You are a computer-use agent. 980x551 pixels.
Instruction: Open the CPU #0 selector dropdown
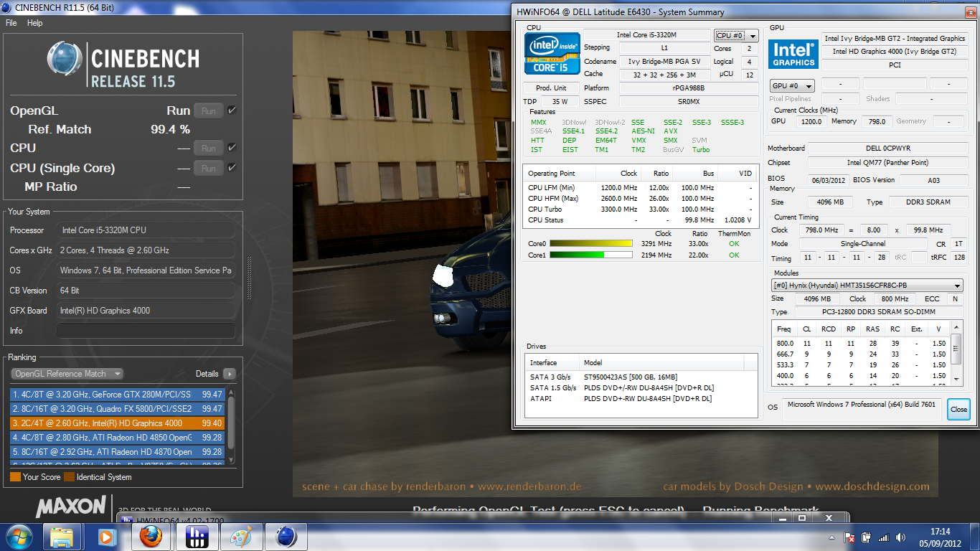click(x=736, y=35)
